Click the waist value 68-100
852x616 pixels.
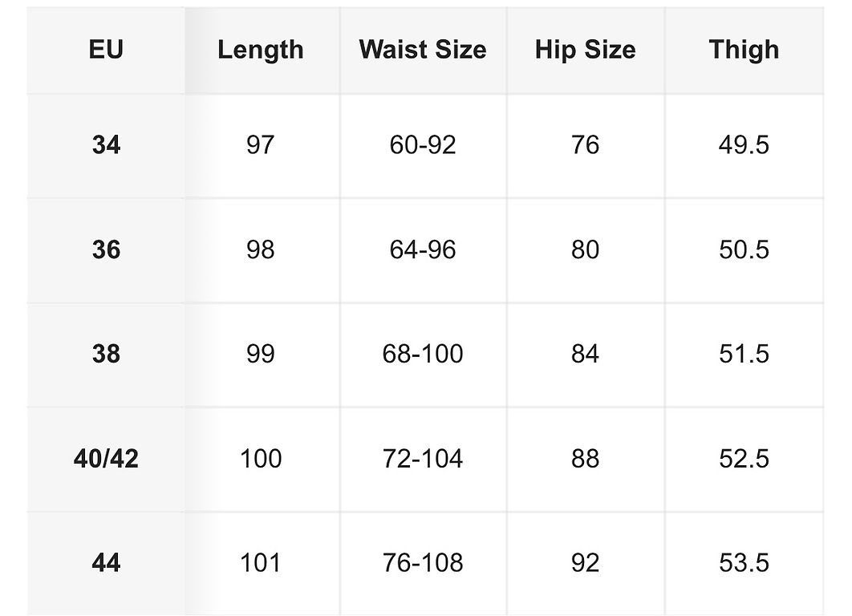click(x=423, y=355)
